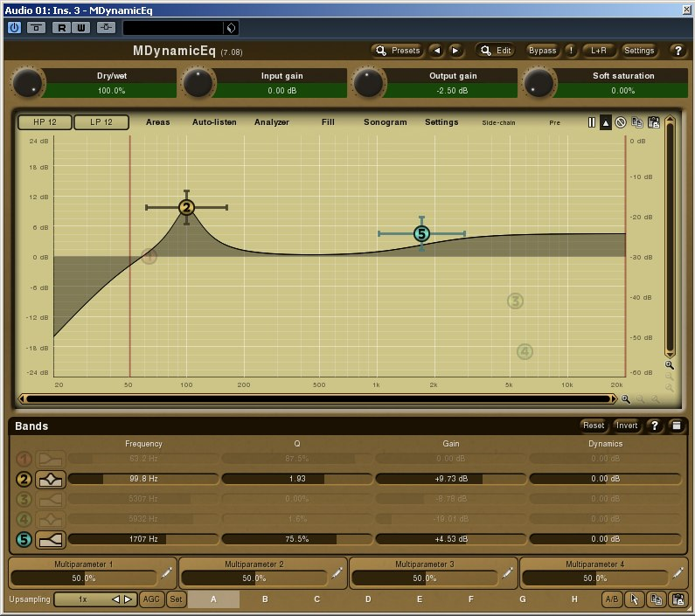
Task: Click the crossed-circle reset analyzer icon
Action: click(x=621, y=122)
